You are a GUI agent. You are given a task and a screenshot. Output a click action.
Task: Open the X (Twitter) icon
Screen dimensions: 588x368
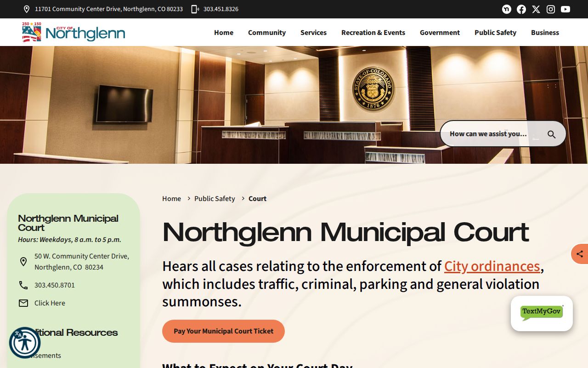[536, 9]
